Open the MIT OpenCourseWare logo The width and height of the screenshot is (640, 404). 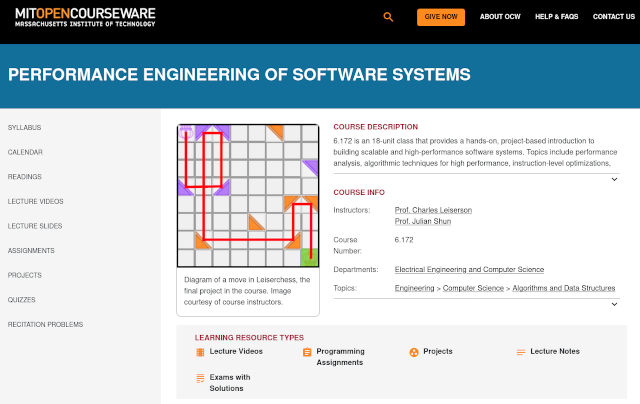[x=85, y=18]
